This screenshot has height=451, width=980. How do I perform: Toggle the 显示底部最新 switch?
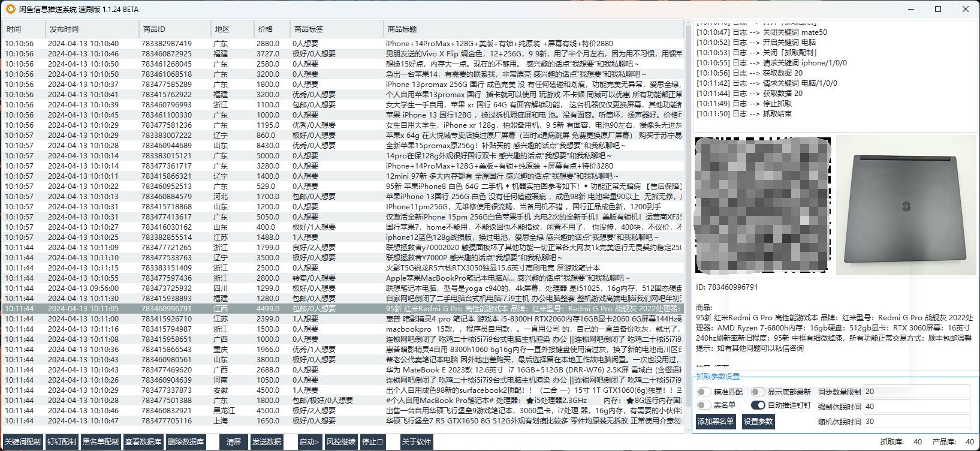click(x=758, y=392)
